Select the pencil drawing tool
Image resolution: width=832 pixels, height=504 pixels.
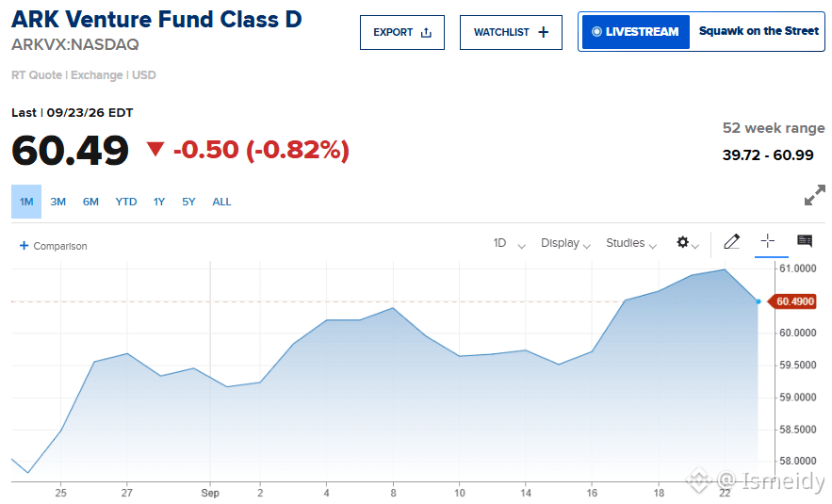pos(732,241)
